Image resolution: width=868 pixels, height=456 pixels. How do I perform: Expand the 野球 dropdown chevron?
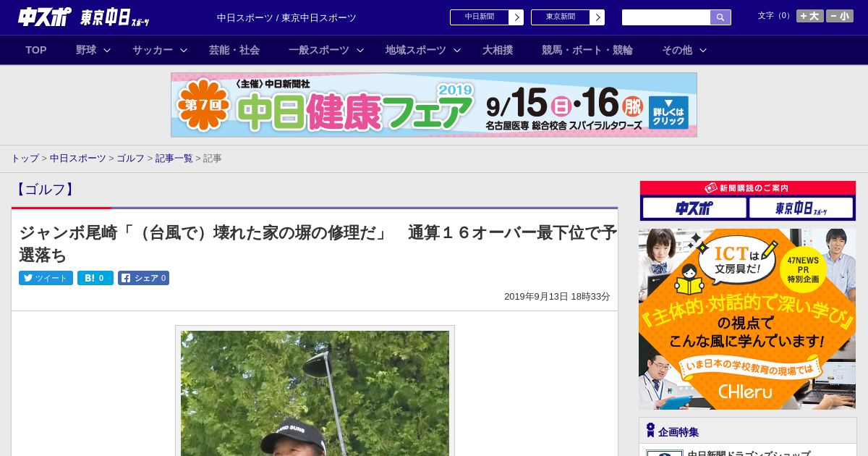pos(107,50)
